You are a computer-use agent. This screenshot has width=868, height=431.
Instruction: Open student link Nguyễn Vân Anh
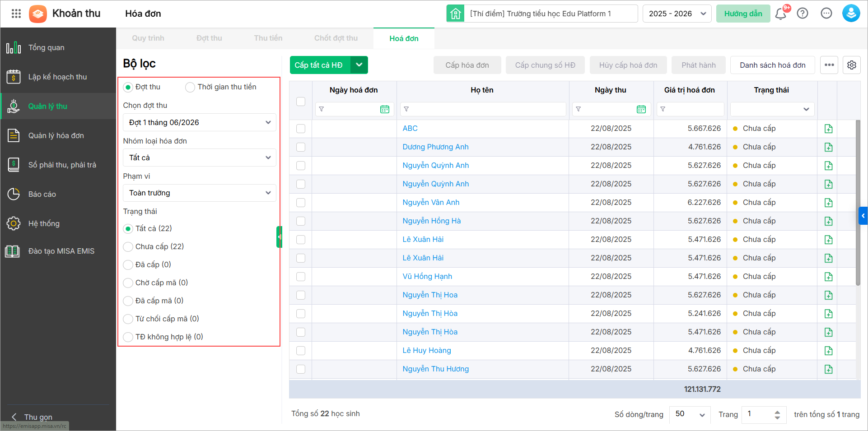click(431, 203)
